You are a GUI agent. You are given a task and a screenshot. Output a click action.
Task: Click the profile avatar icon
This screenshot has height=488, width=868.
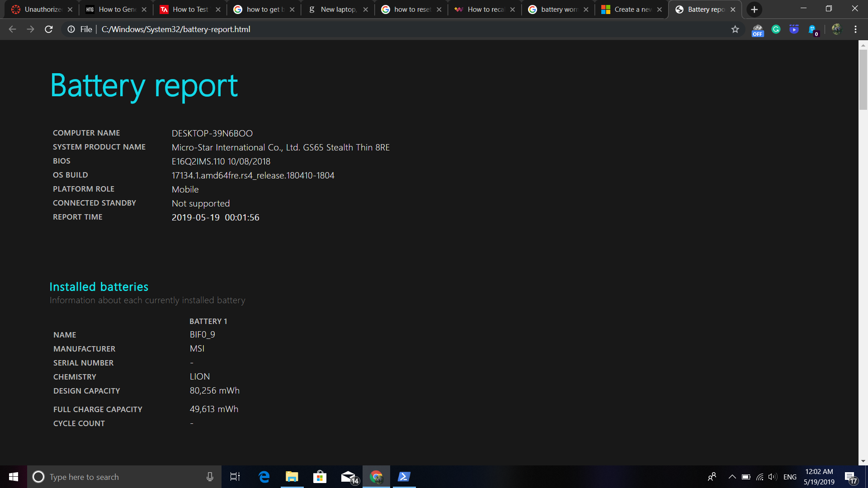click(836, 29)
